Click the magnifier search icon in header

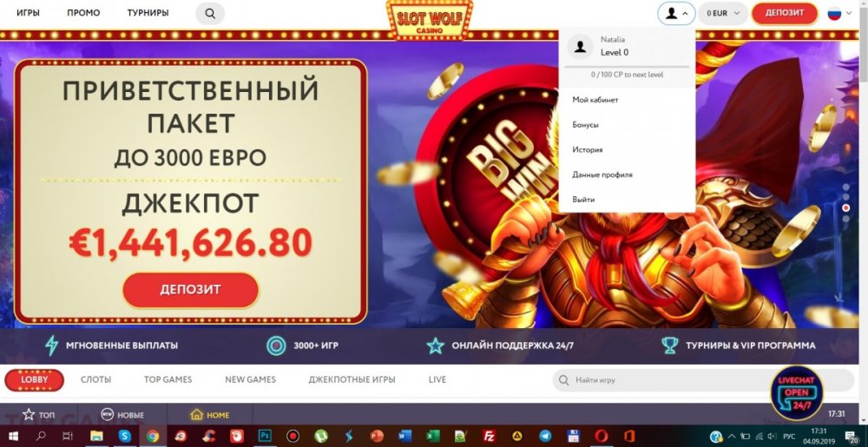click(x=210, y=13)
